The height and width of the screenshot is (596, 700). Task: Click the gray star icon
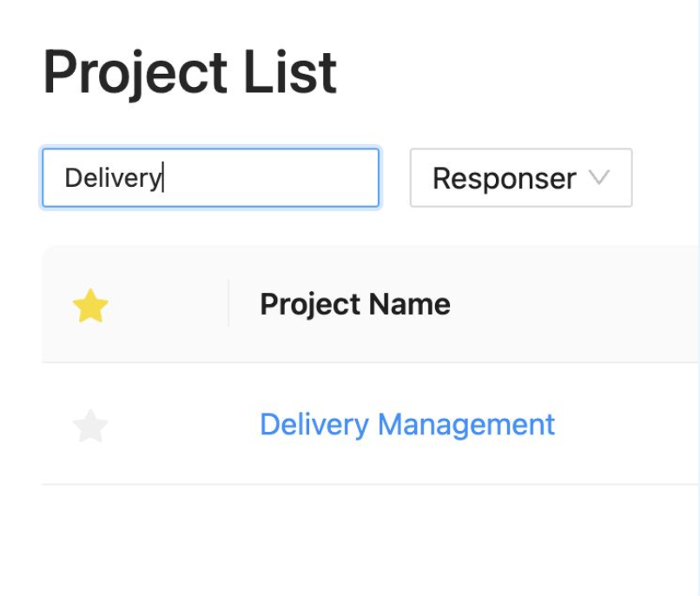[90, 427]
